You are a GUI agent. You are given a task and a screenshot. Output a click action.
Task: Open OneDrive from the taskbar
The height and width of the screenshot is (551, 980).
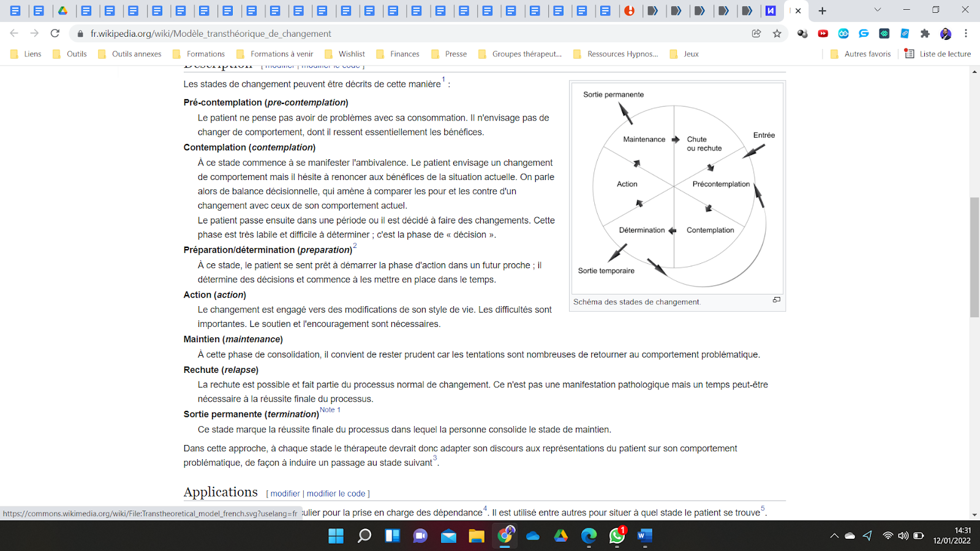(533, 536)
